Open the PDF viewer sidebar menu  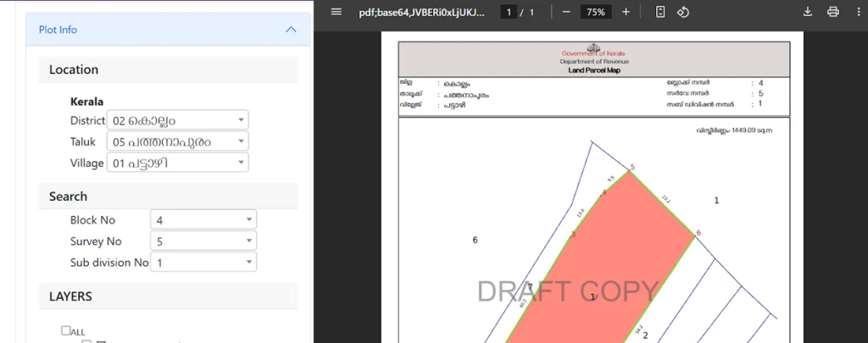point(337,12)
